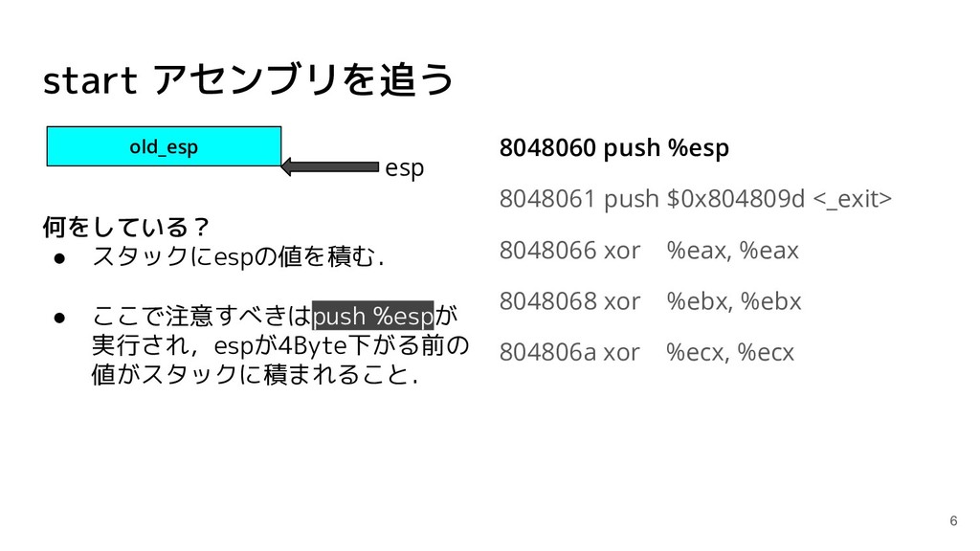
Task: Click the bullet dot before ここで注意
Action: click(60, 318)
